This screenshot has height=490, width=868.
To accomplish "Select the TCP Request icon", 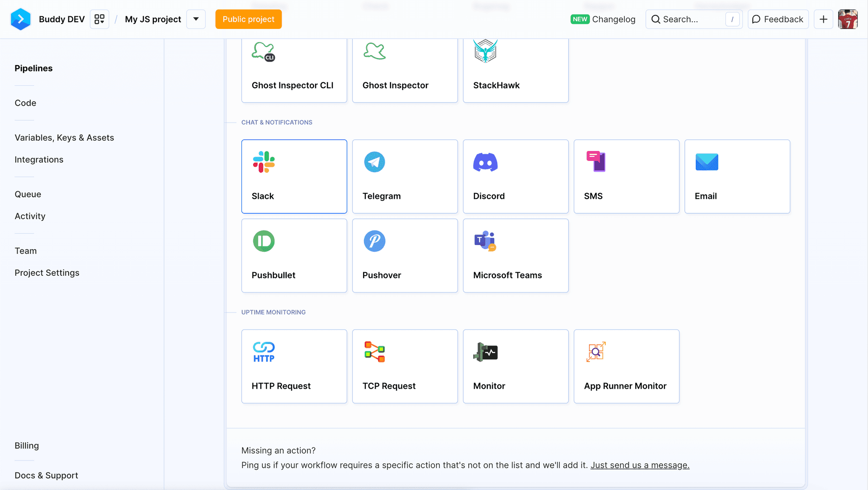I will [374, 351].
